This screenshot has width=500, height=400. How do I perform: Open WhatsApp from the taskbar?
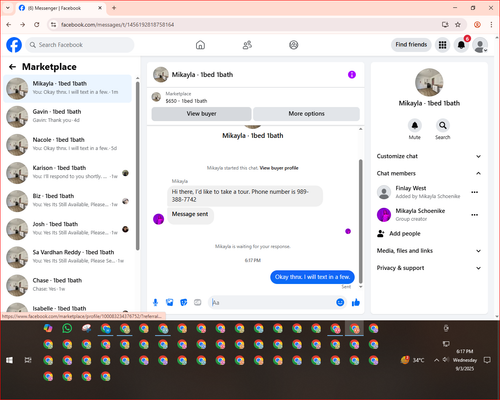(67, 328)
